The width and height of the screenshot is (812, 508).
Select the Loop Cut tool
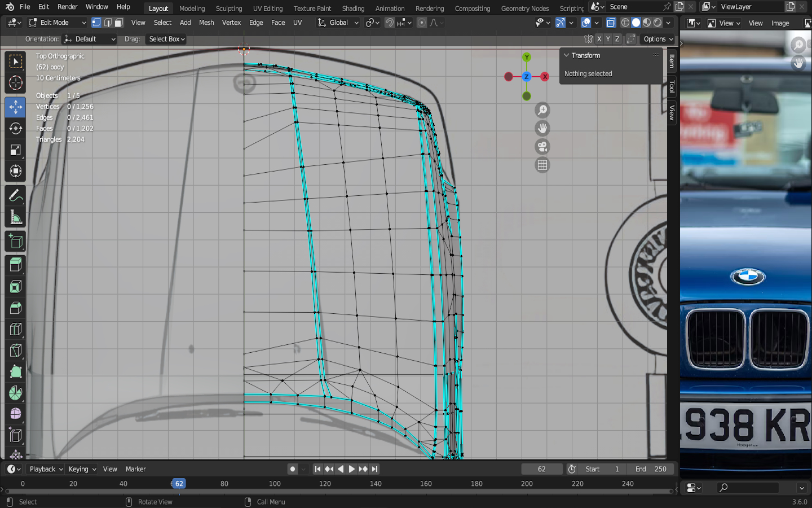tap(16, 330)
